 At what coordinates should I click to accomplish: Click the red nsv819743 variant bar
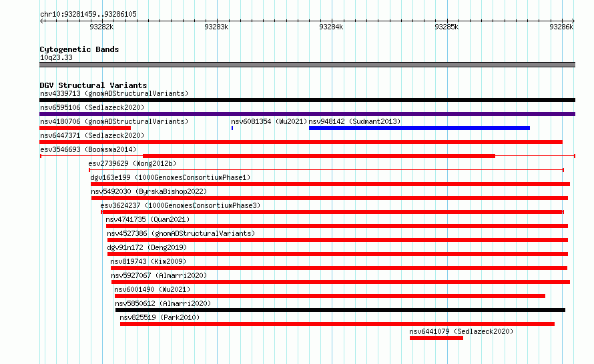point(339,268)
